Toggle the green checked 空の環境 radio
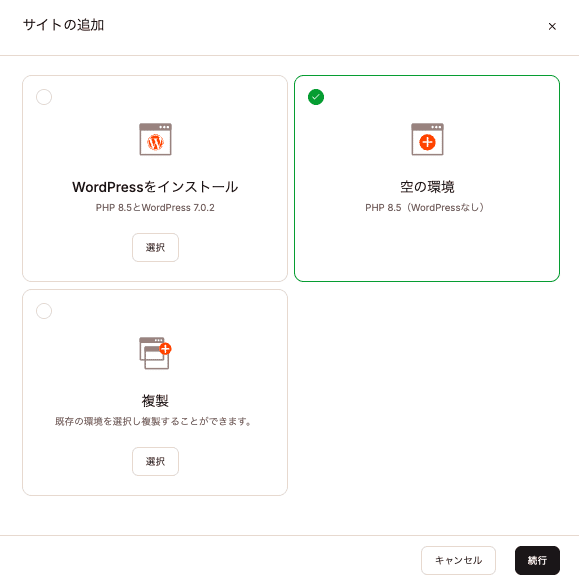Screen dimensions: 579x582 [316, 97]
